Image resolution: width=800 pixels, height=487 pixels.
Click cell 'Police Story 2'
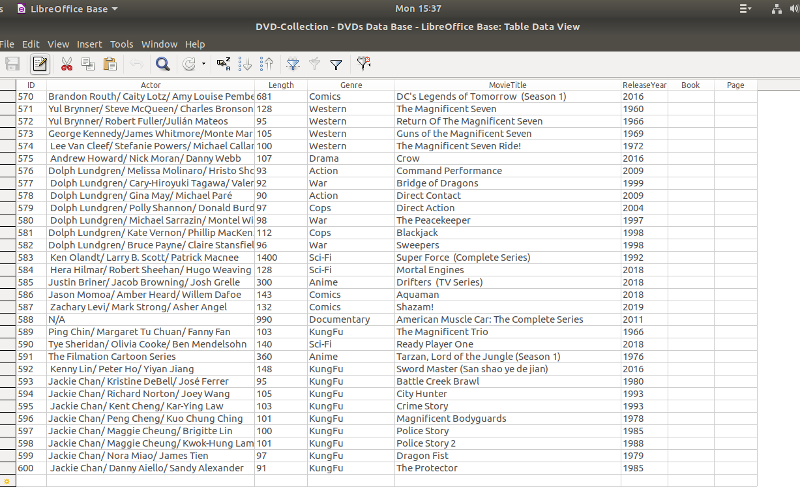[x=508, y=443]
